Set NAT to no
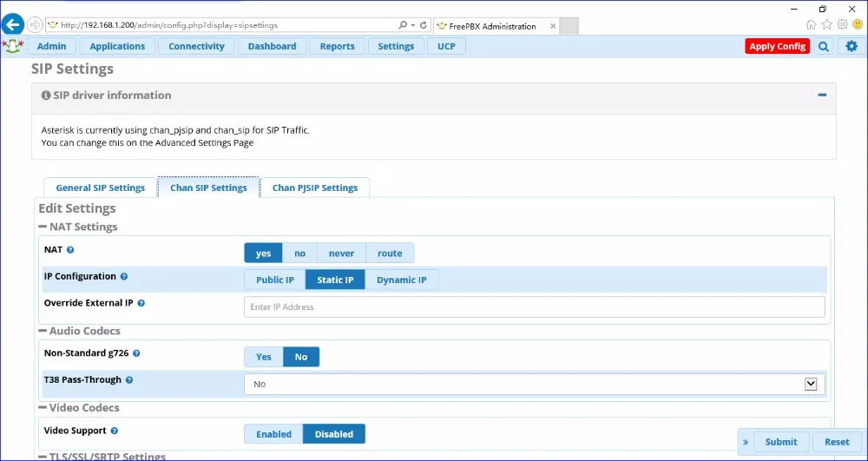The width and height of the screenshot is (868, 461). 300,253
